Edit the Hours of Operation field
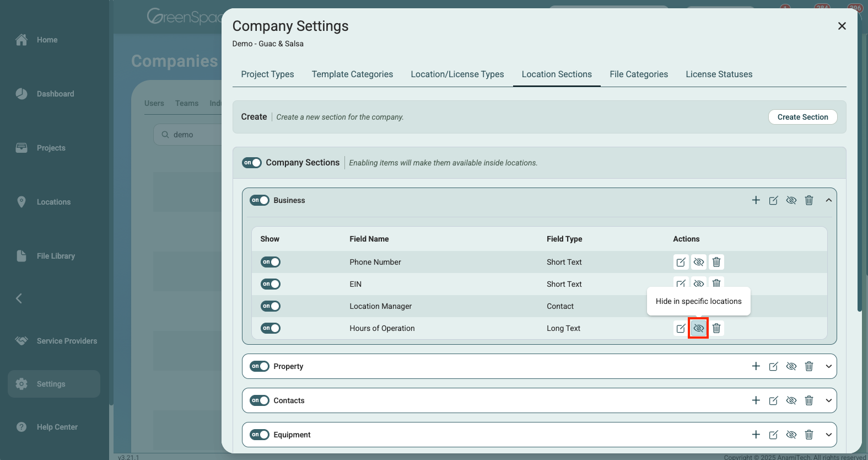This screenshot has height=460, width=868. (x=681, y=328)
